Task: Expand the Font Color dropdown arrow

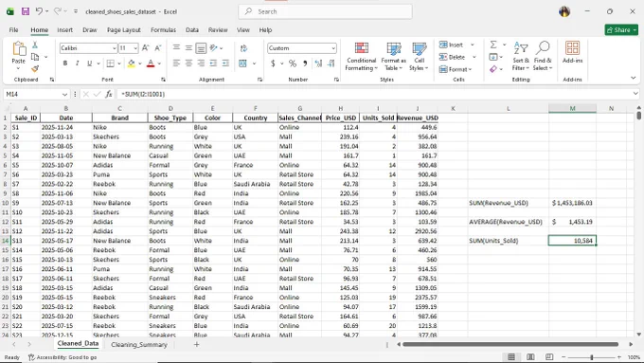Action: 159,64
